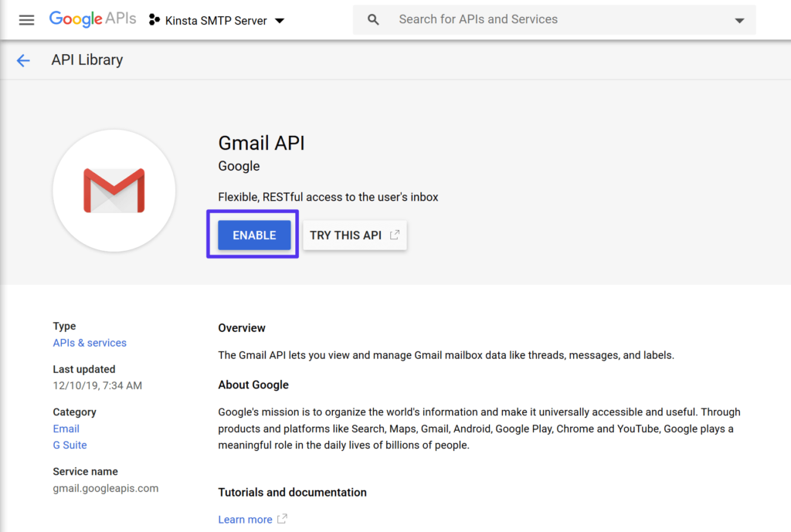Click the API Library header text
This screenshot has height=532, width=791.
(x=87, y=59)
